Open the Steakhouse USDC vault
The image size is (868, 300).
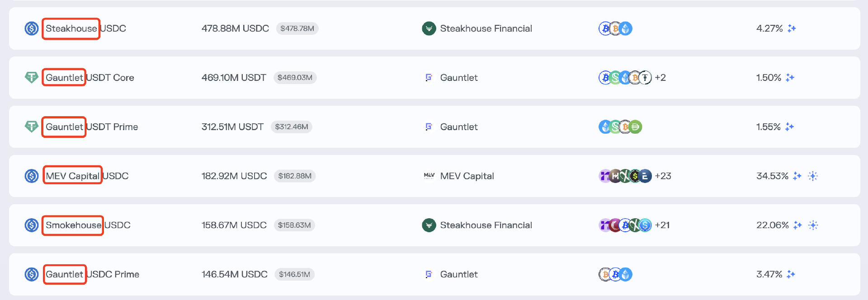85,28
